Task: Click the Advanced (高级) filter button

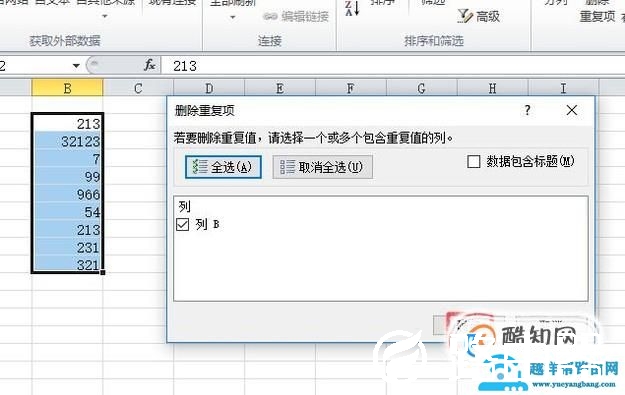Action: tap(479, 16)
